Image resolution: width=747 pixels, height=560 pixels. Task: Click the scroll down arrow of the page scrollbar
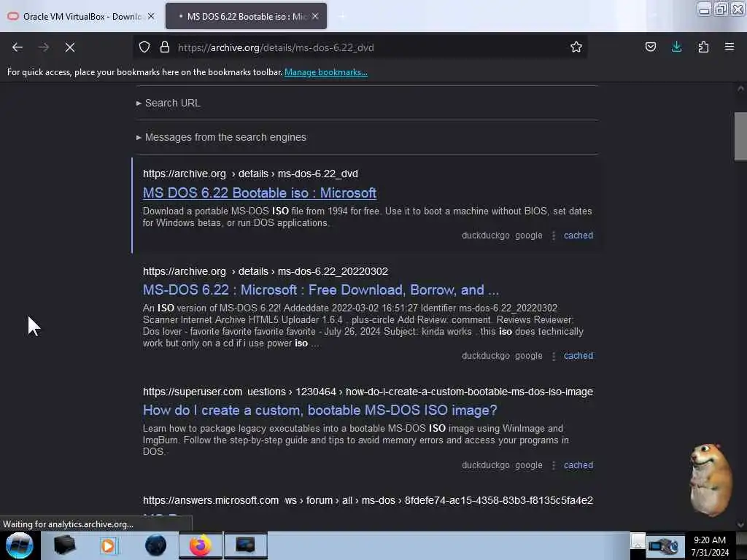[x=740, y=525]
